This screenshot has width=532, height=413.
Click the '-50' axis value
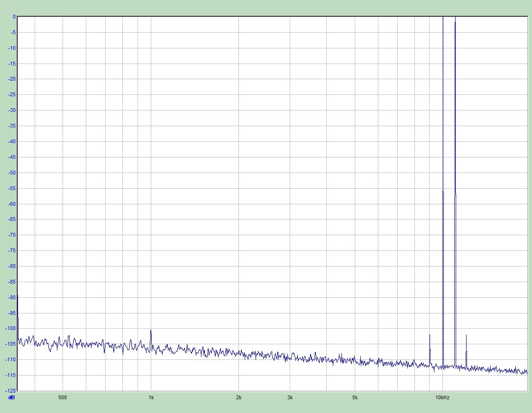click(x=12, y=173)
